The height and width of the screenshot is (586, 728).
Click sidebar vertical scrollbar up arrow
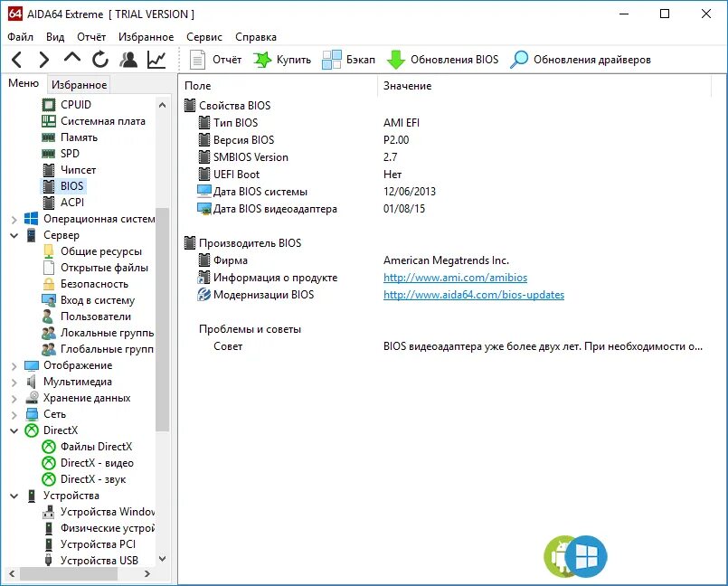(162, 105)
